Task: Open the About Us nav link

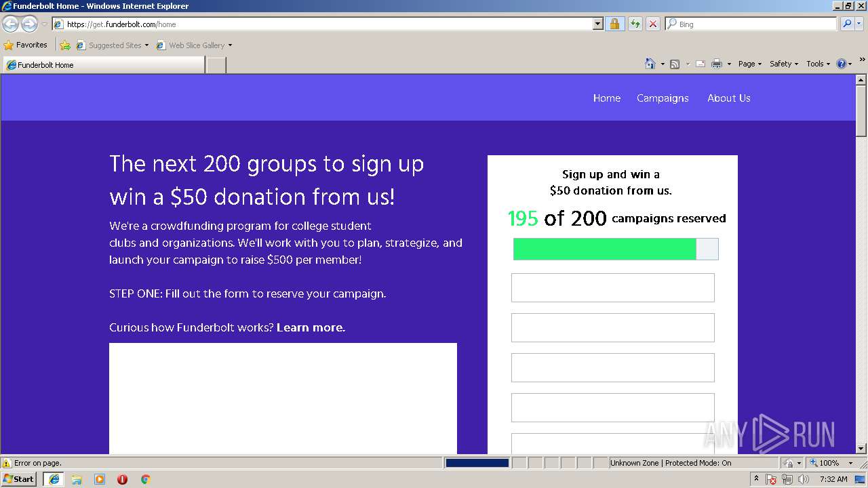Action: (x=729, y=98)
